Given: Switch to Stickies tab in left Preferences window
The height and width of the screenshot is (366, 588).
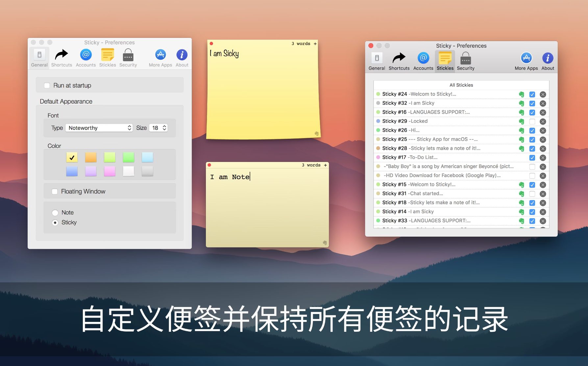Looking at the screenshot, I should coord(108,58).
